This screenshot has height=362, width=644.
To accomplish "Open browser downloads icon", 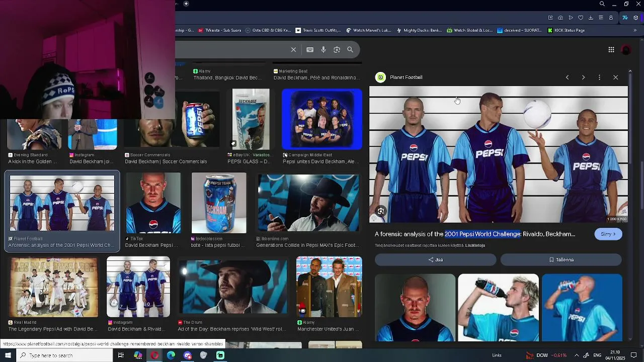I will [591, 18].
